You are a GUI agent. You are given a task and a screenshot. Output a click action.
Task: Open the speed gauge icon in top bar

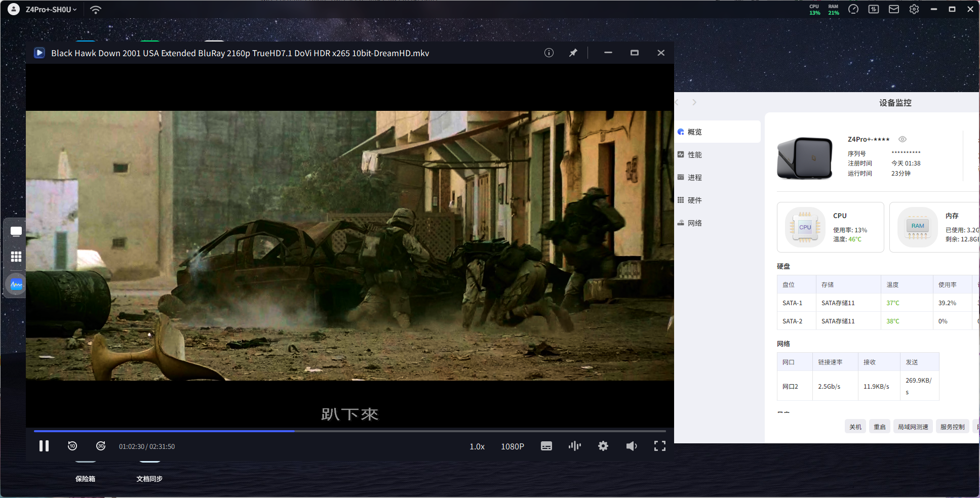pyautogui.click(x=853, y=9)
